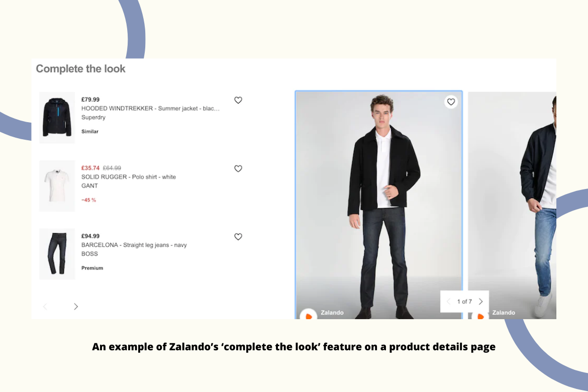The height and width of the screenshot is (392, 588).
Task: Save BOSS Barcelona jeans with heart icon
Action: click(x=238, y=237)
